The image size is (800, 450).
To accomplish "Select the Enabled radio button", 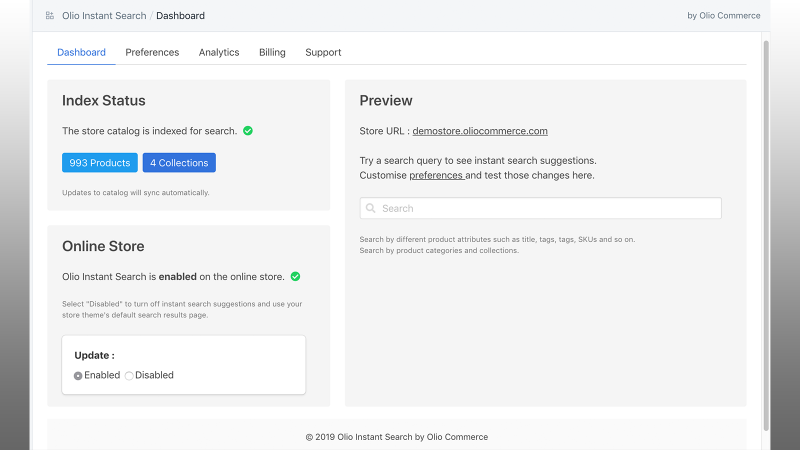I will pyautogui.click(x=78, y=376).
